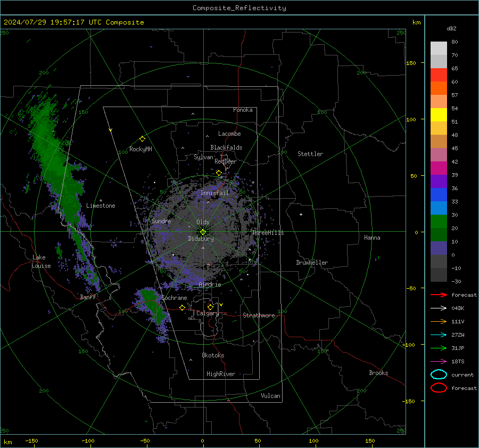Click the Hanna label on the map
Screen dimensions: 479x448
(372, 238)
